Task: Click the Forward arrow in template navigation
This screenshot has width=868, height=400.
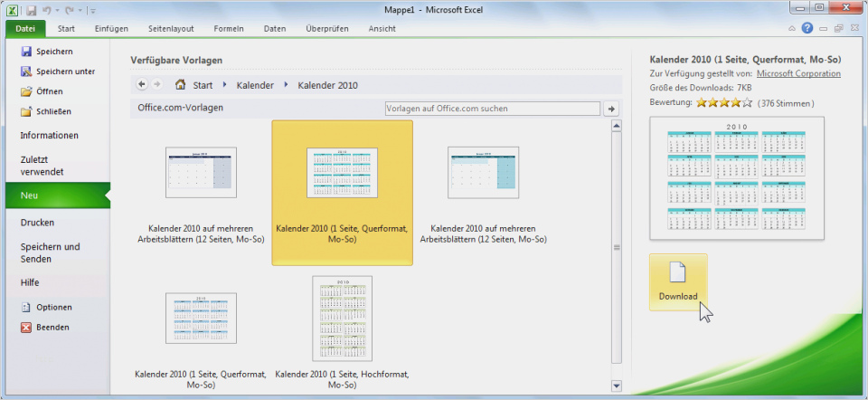Action: pyautogui.click(x=156, y=84)
